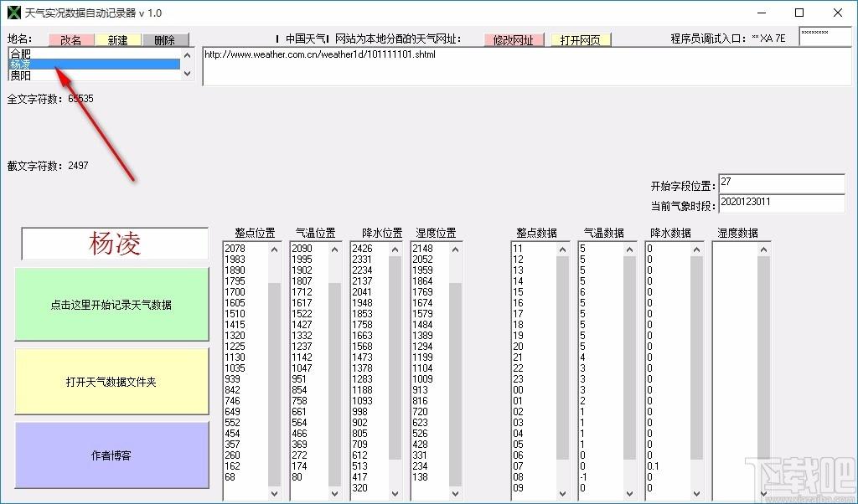Click hour 11 in 整点数据 list

point(518,248)
